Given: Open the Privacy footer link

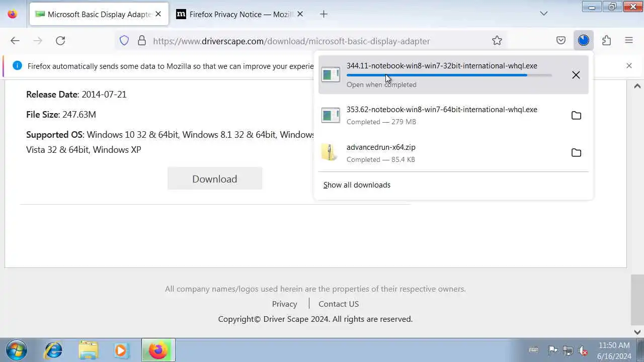Looking at the screenshot, I should [x=284, y=304].
